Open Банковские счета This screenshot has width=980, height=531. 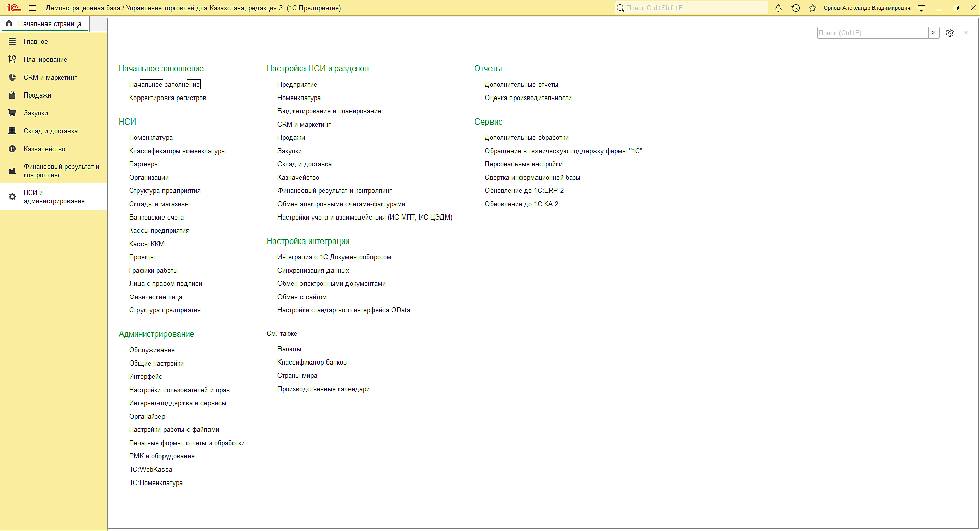click(x=156, y=217)
